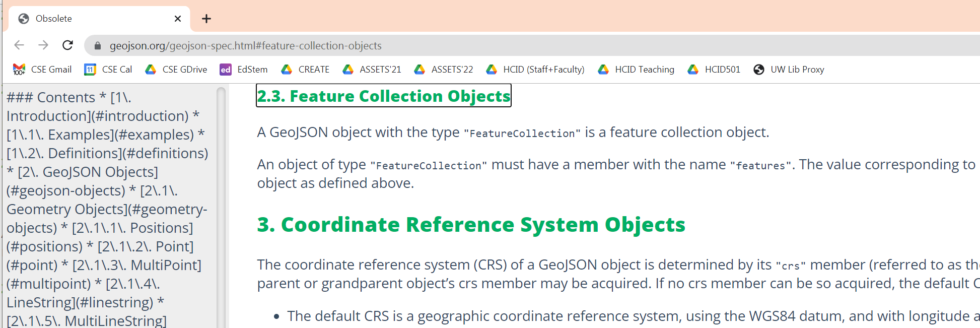Click the geojson.org address bar

point(532,45)
